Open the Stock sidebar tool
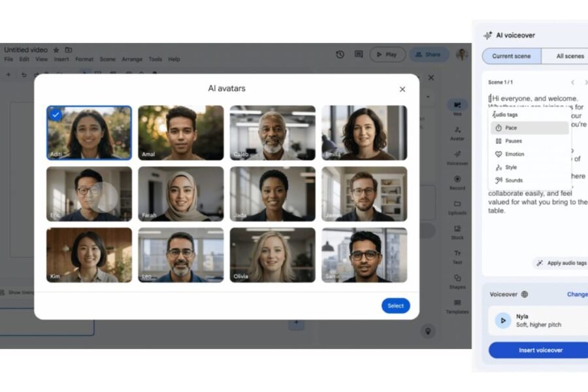Image resolution: width=588 pixels, height=392 pixels. (457, 232)
